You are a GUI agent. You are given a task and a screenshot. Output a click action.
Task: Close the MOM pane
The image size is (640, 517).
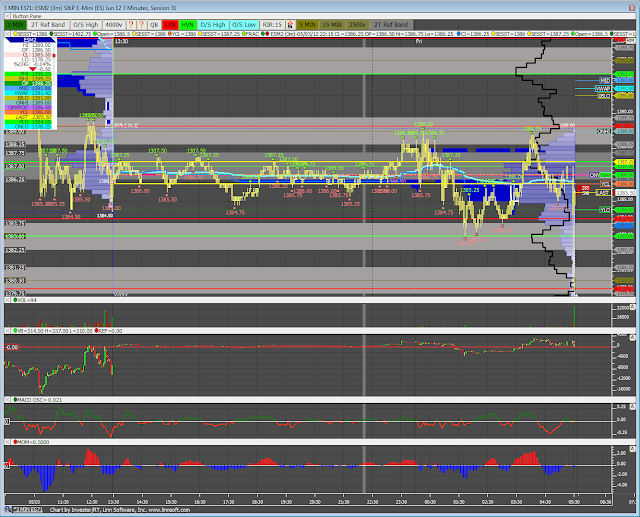[x=7, y=442]
